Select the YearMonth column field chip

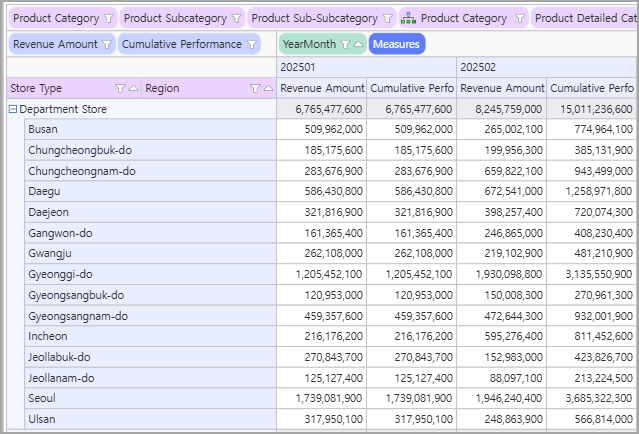click(322, 44)
